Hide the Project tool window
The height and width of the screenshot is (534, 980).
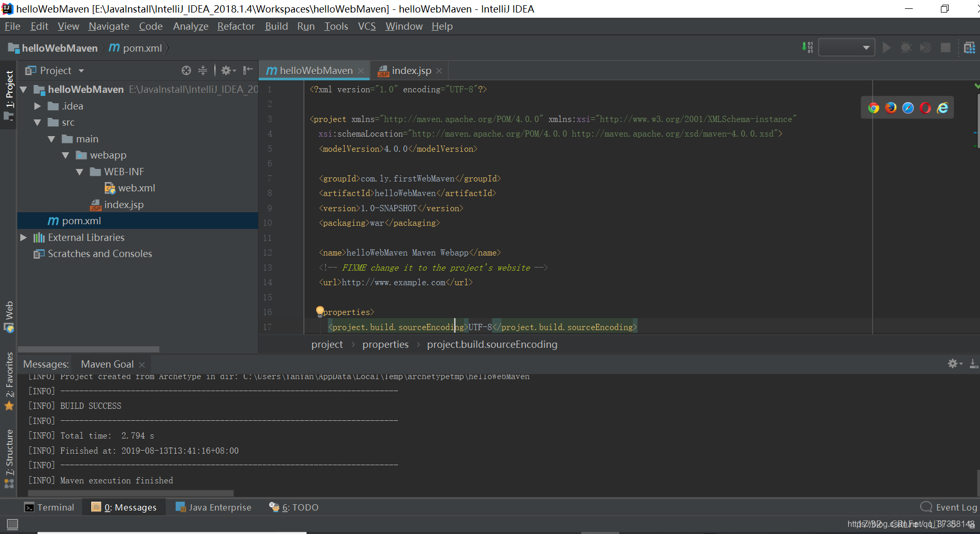pos(248,70)
